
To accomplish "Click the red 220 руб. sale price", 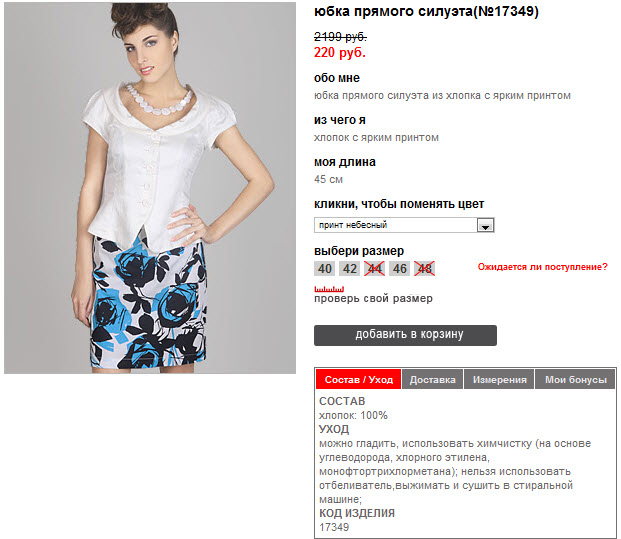I will pos(340,52).
